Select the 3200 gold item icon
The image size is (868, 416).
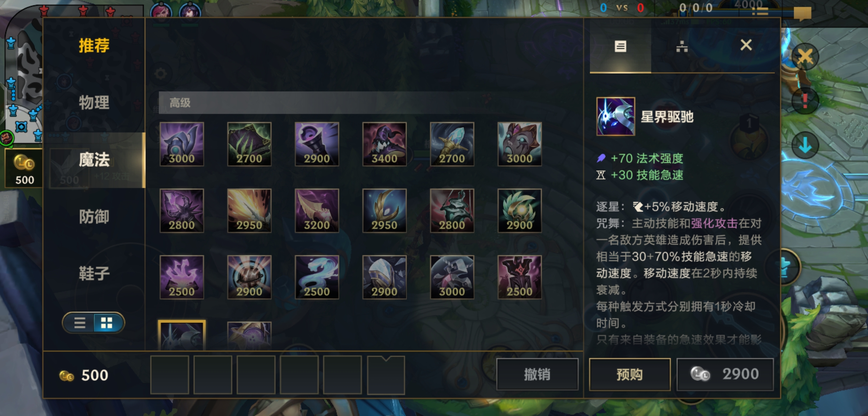click(317, 211)
